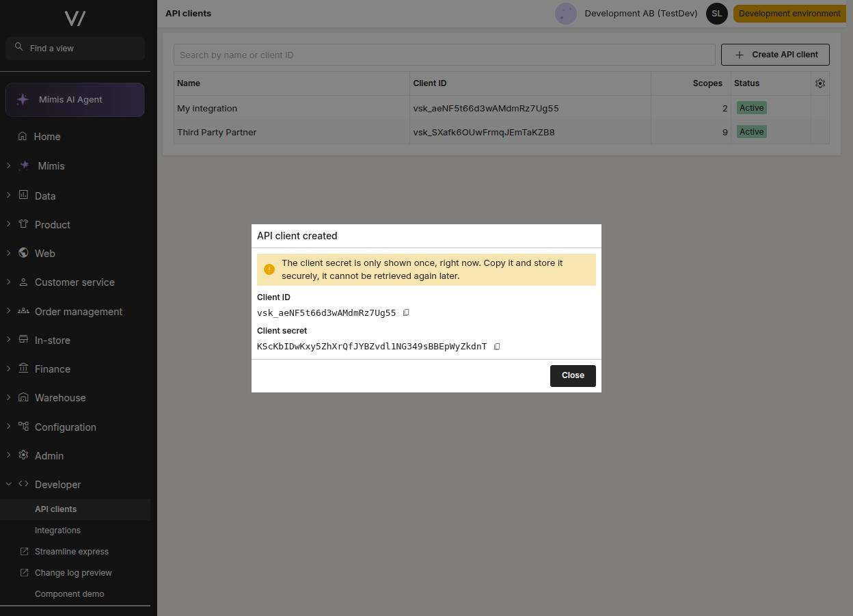The width and height of the screenshot is (853, 616).
Task: Open table column settings gear
Action: click(820, 83)
